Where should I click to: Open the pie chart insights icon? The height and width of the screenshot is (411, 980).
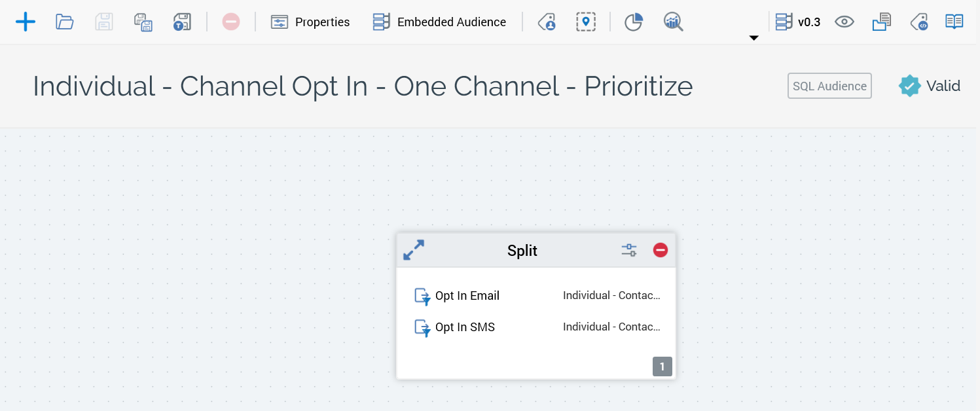pos(633,22)
